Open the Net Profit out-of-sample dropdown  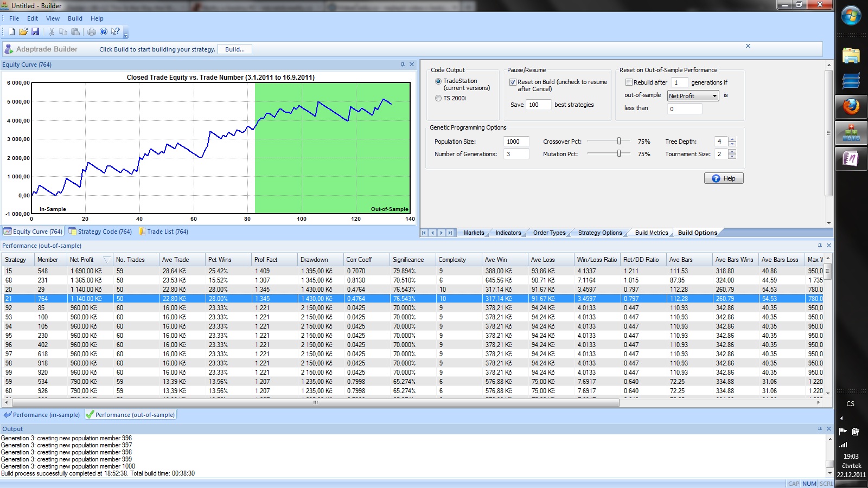[693, 96]
